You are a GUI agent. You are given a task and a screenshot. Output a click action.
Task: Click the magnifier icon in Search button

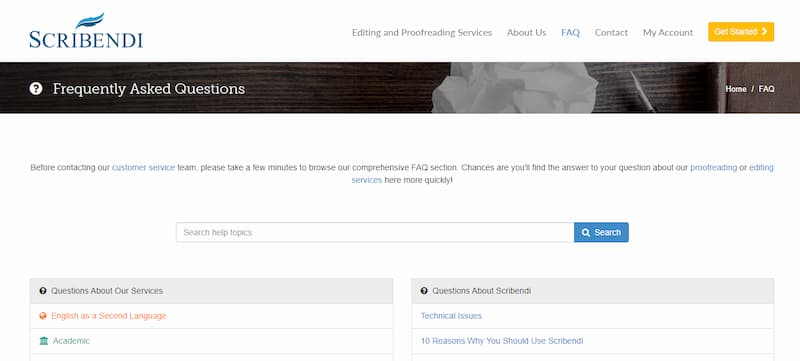click(586, 233)
